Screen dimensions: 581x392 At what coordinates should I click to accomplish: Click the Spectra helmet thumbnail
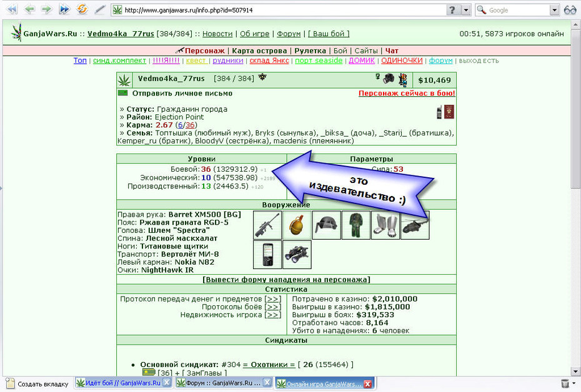pyautogui.click(x=327, y=225)
